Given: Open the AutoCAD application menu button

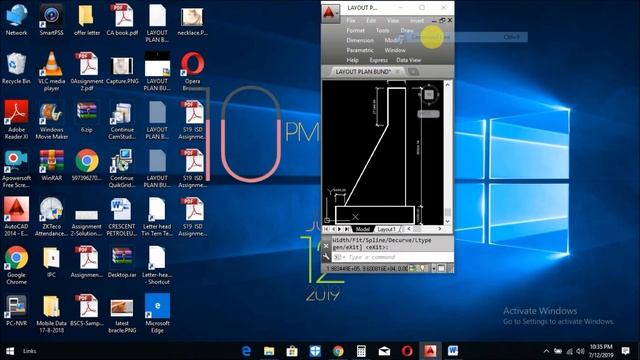Looking at the screenshot, I should [330, 13].
